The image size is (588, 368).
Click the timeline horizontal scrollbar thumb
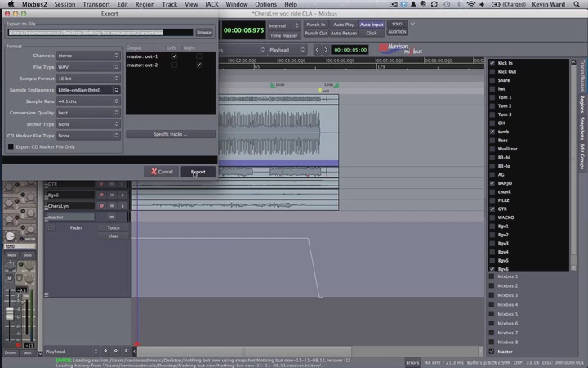click(244, 351)
